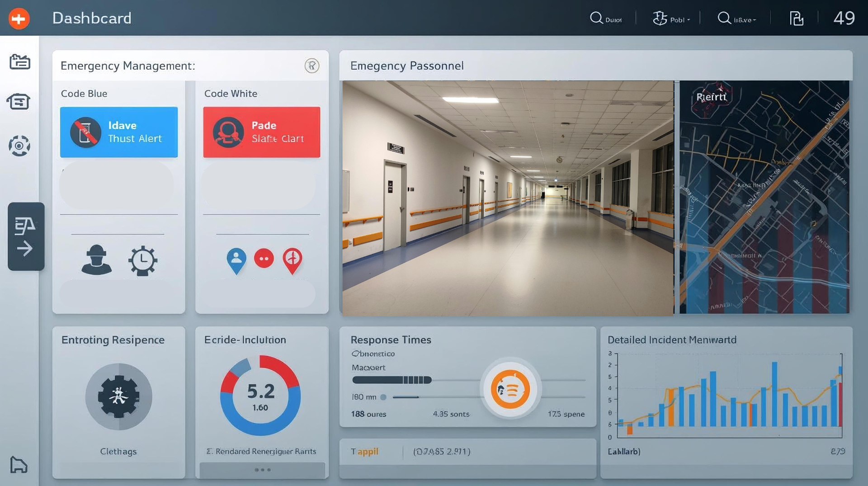This screenshot has height=486, width=868.
Task: Click the gear icon in Entroting Resipence
Action: pyautogui.click(x=119, y=396)
